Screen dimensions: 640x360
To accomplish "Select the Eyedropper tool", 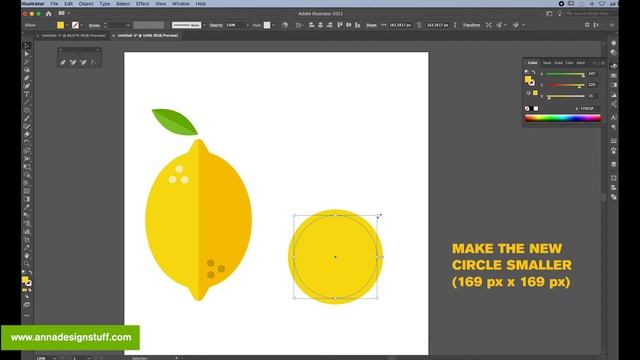I will (x=27, y=207).
